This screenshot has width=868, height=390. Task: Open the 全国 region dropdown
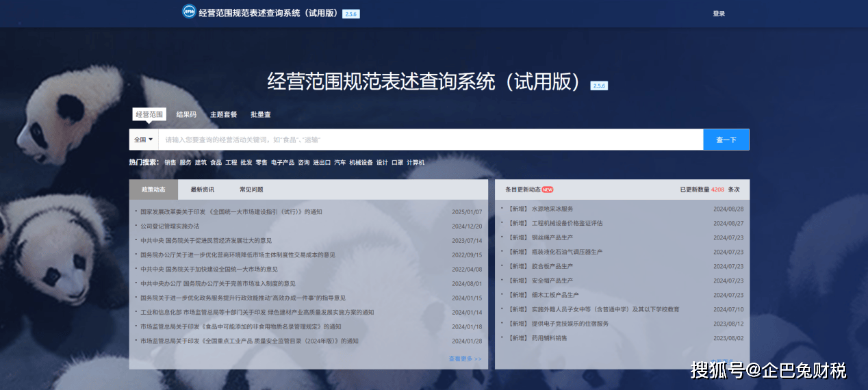coord(143,140)
